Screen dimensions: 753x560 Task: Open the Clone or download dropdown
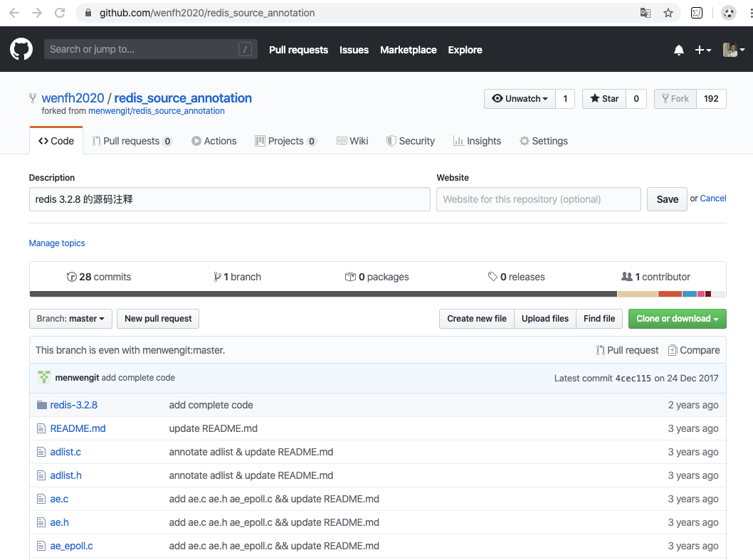pos(677,319)
